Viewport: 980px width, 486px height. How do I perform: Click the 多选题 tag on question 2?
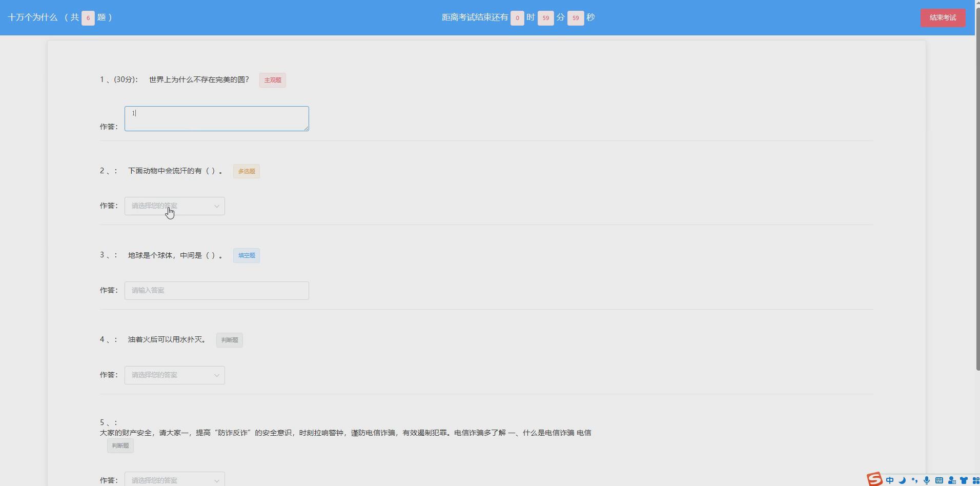(247, 171)
